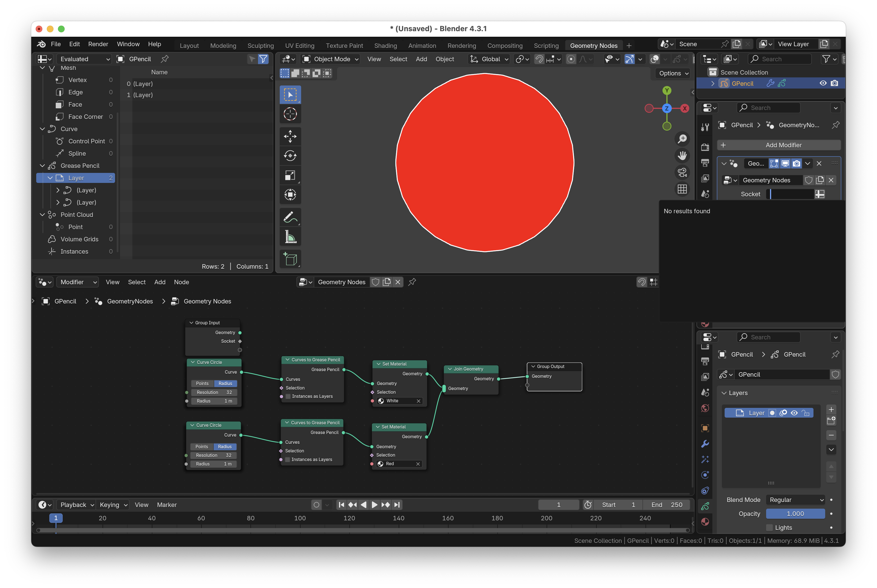877x588 pixels.
Task: Expand the first (Layer) tree item
Action: [58, 190]
